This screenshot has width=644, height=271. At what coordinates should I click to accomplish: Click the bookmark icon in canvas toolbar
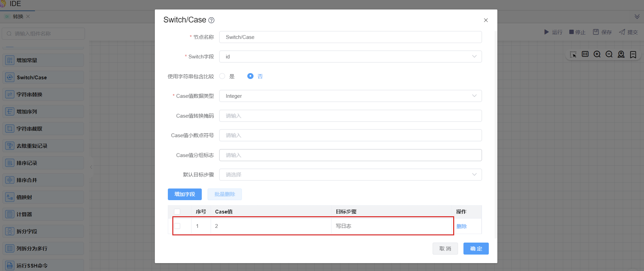tap(633, 54)
